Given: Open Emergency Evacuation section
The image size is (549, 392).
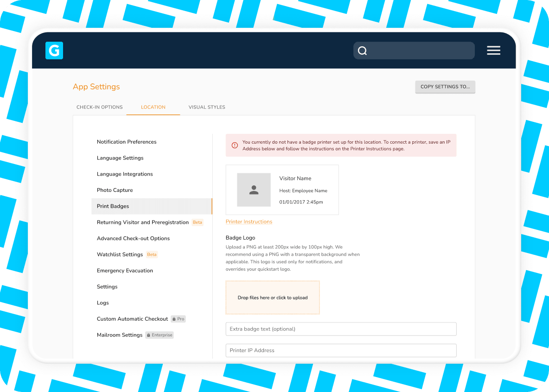Looking at the screenshot, I should point(125,271).
